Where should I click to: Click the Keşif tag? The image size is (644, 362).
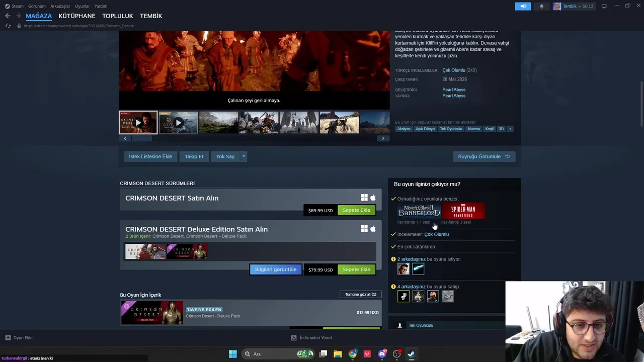(x=490, y=129)
